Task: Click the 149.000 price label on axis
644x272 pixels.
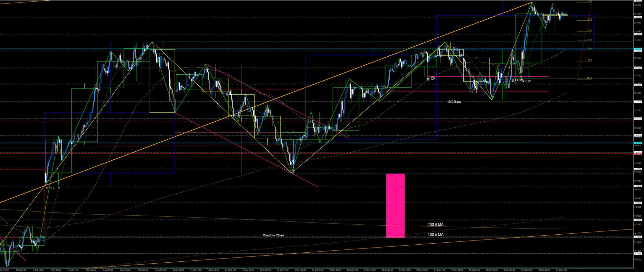Action: [x=638, y=186]
